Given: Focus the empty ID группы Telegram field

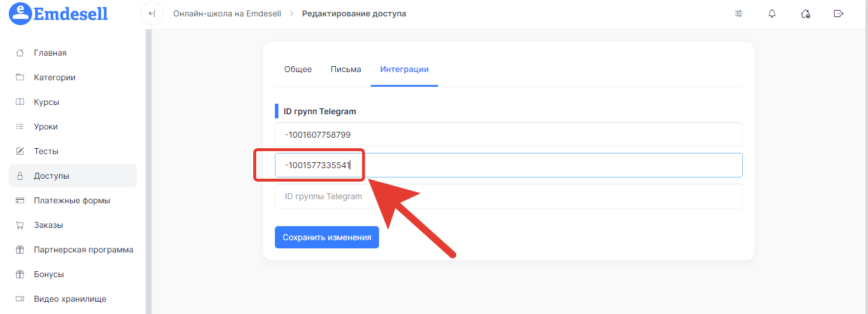Looking at the screenshot, I should (509, 196).
